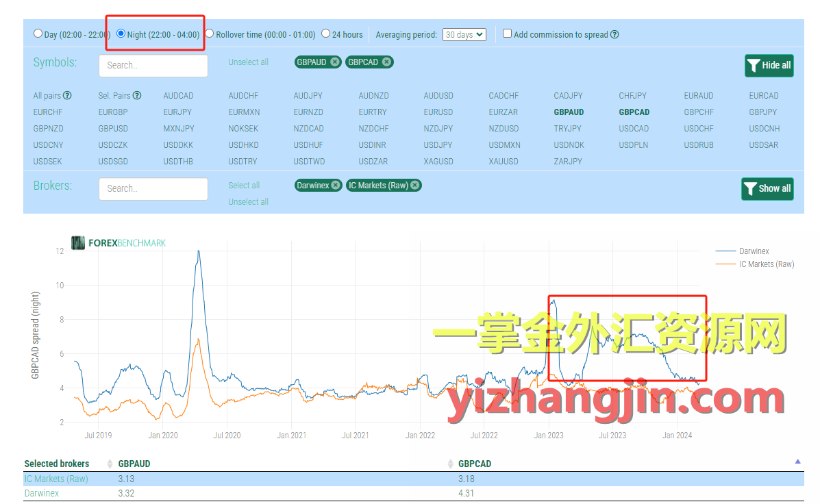Select the XAGUSD pair
This screenshot has width=820, height=504.
[x=438, y=162]
